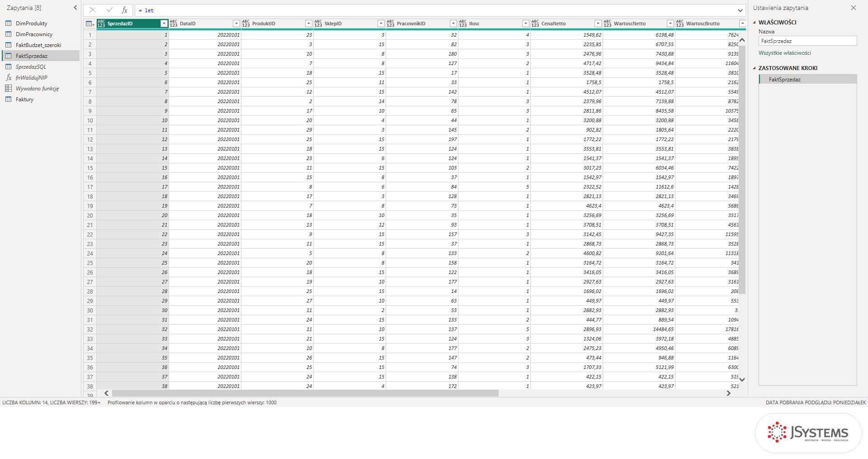This screenshot has height=459, width=868.
Task: Open table menu icon at grid corner
Action: tap(90, 24)
